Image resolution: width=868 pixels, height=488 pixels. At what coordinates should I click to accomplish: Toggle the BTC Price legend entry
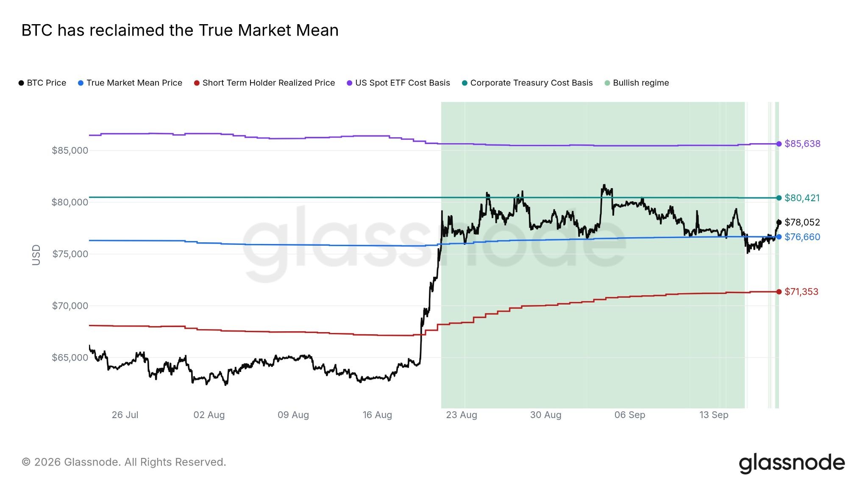coord(42,83)
